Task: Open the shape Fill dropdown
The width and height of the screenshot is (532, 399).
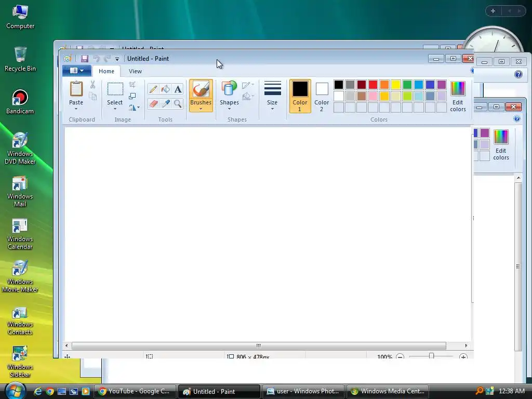Action: (248, 96)
